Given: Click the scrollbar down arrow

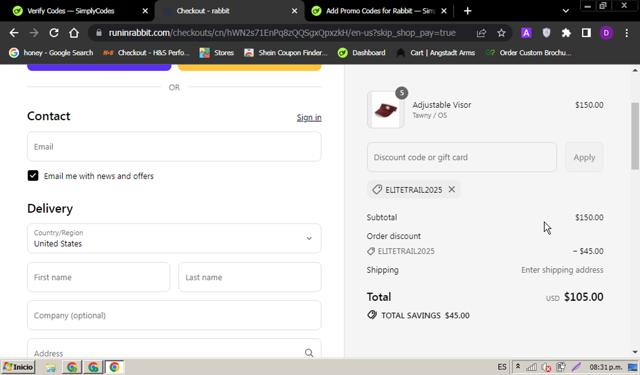Looking at the screenshot, I should click(635, 352).
